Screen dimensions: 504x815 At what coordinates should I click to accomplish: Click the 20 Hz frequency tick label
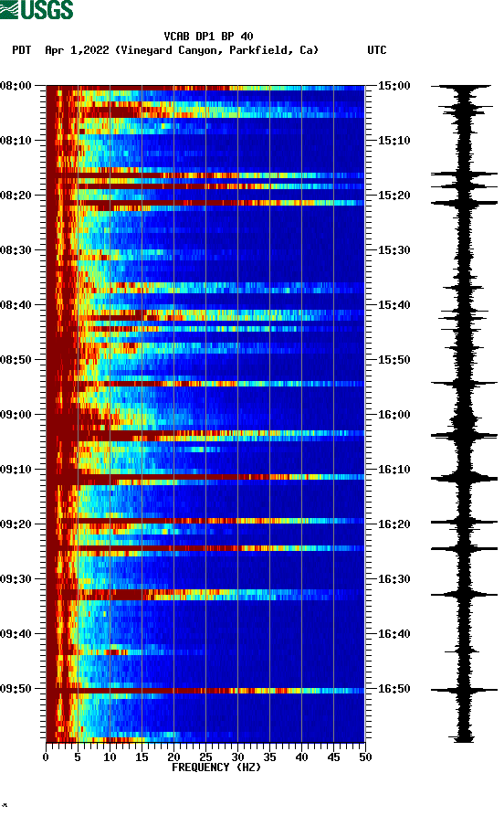173,757
